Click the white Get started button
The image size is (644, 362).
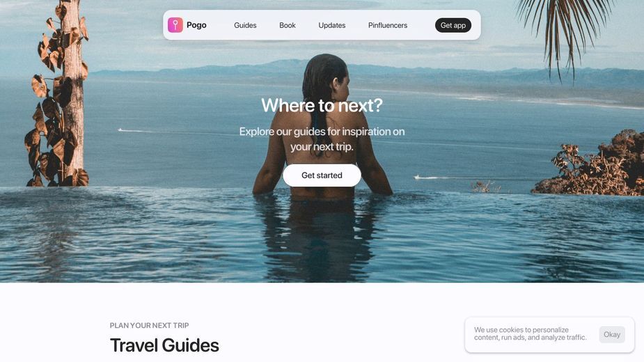coord(322,175)
